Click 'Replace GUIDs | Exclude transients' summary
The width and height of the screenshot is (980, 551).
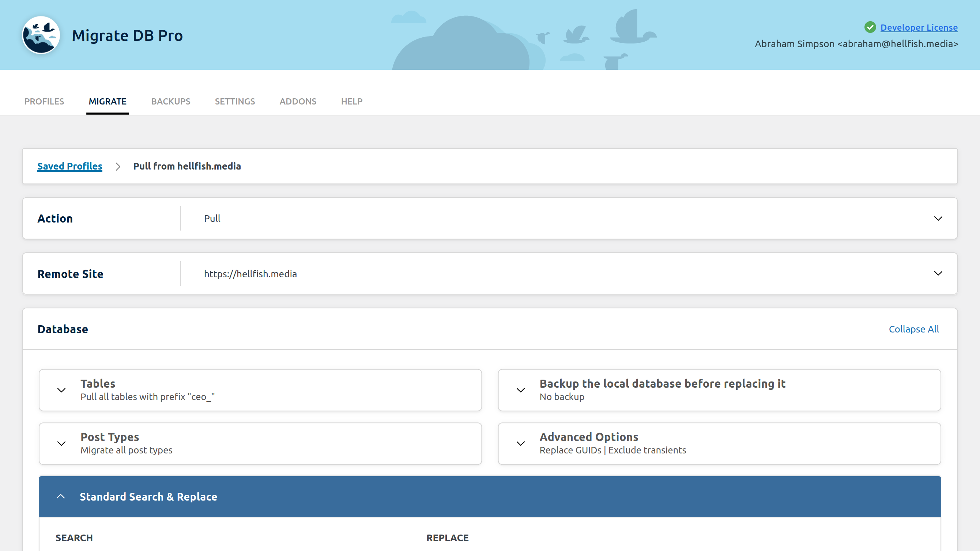(612, 450)
